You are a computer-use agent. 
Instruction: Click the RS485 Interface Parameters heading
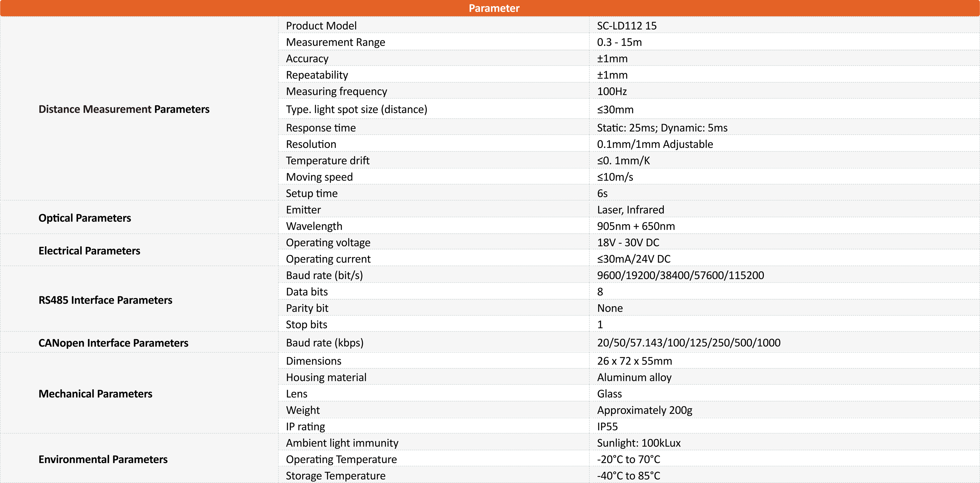(105, 300)
